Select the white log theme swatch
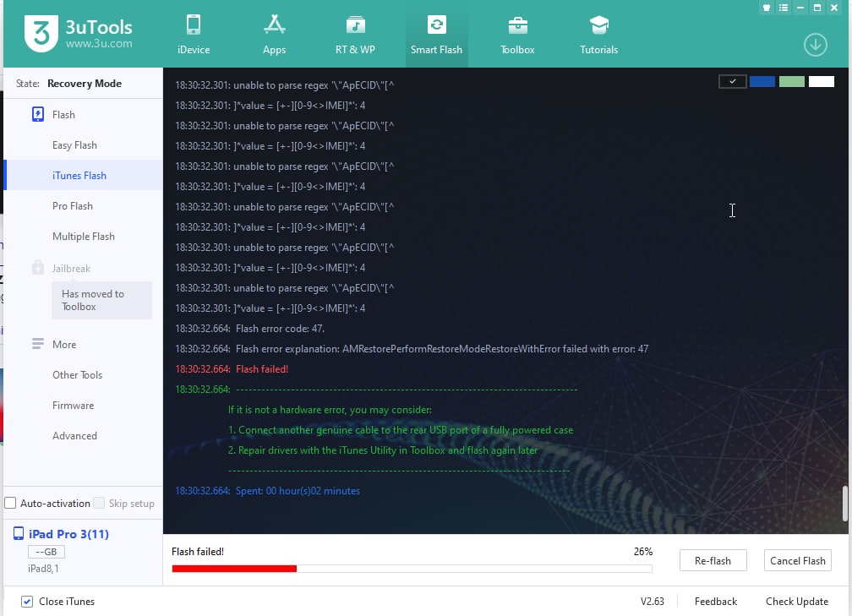The image size is (852, 616). tap(821, 81)
